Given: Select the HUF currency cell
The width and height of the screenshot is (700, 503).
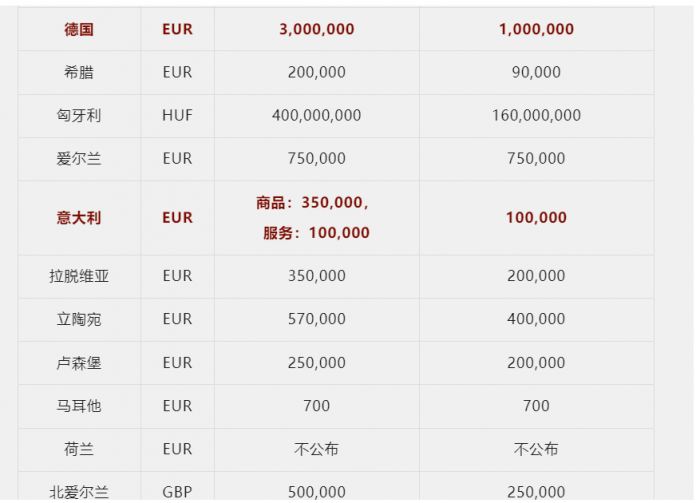Looking at the screenshot, I should pyautogui.click(x=177, y=115).
